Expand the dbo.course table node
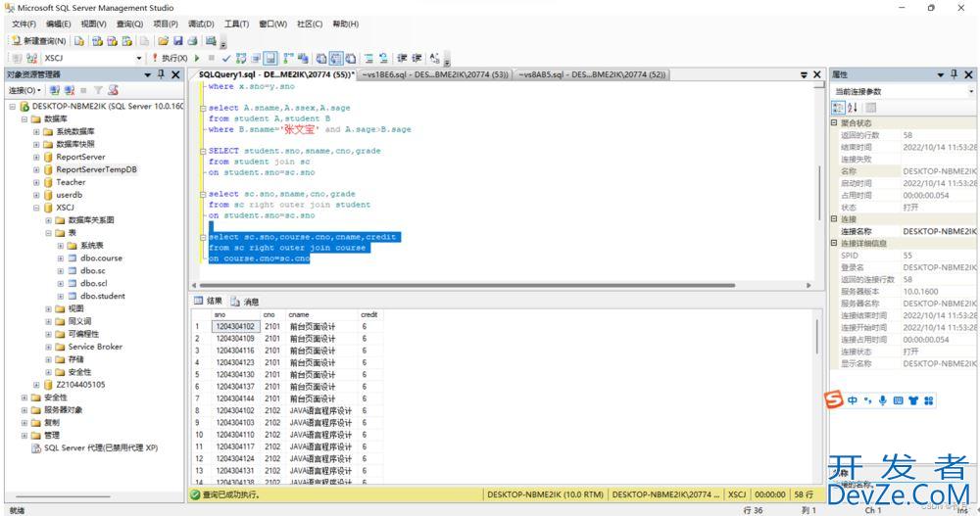Image resolution: width=980 pixels, height=516 pixels. tap(61, 258)
